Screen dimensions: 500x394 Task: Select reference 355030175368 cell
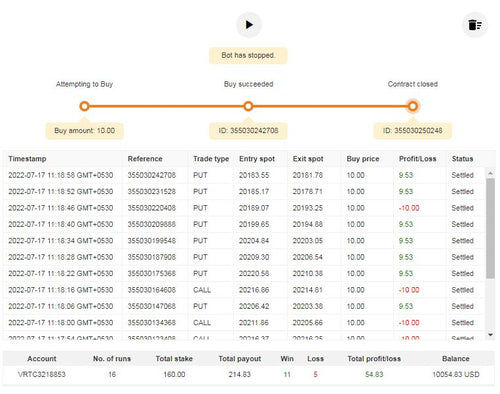(152, 273)
